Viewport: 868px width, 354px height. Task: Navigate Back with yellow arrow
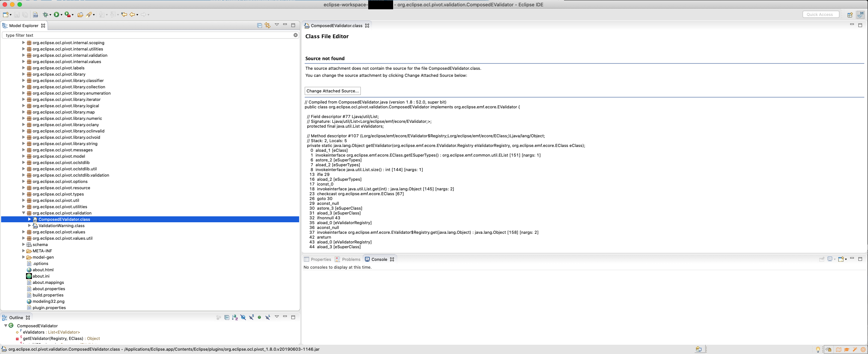click(x=132, y=14)
